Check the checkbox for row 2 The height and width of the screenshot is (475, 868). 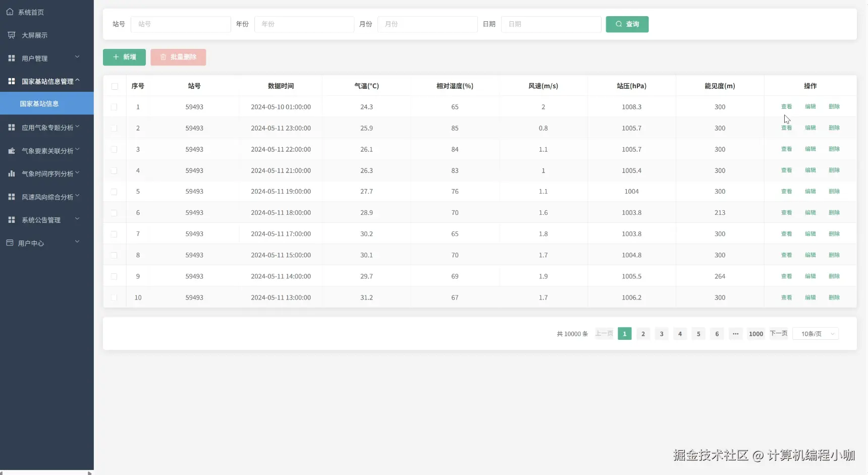(114, 128)
